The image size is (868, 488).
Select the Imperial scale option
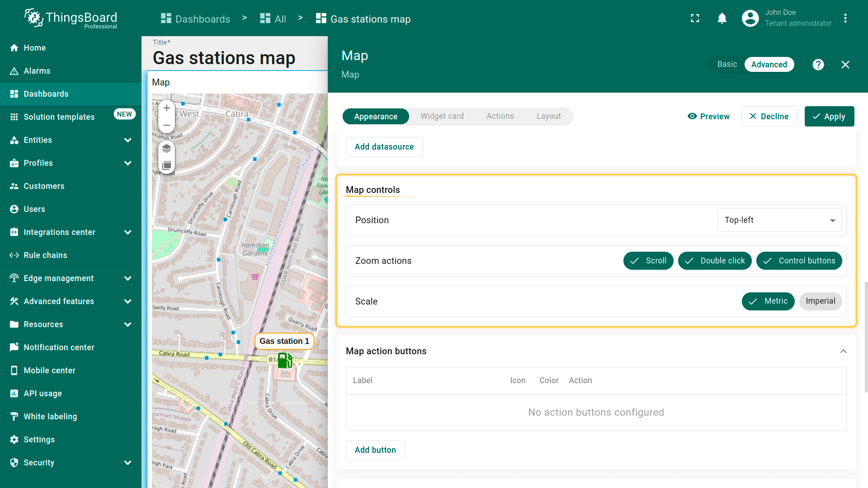(x=820, y=301)
